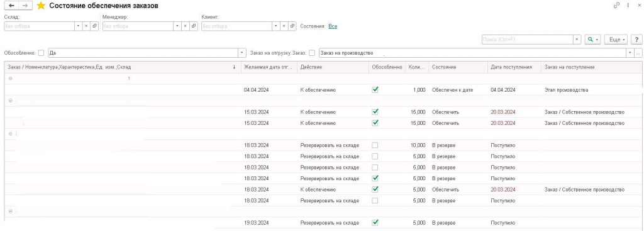Open the Клиент value with its open button
Image resolution: width=644 pixels, height=231 pixels.
pos(292,26)
